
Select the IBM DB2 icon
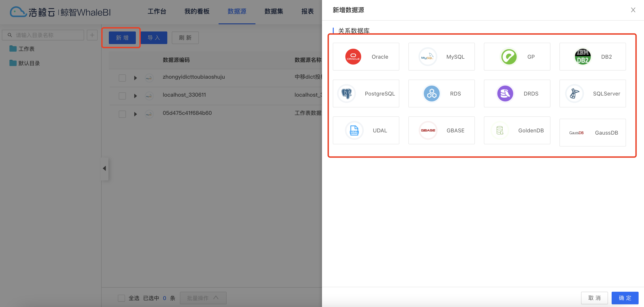[582, 57]
